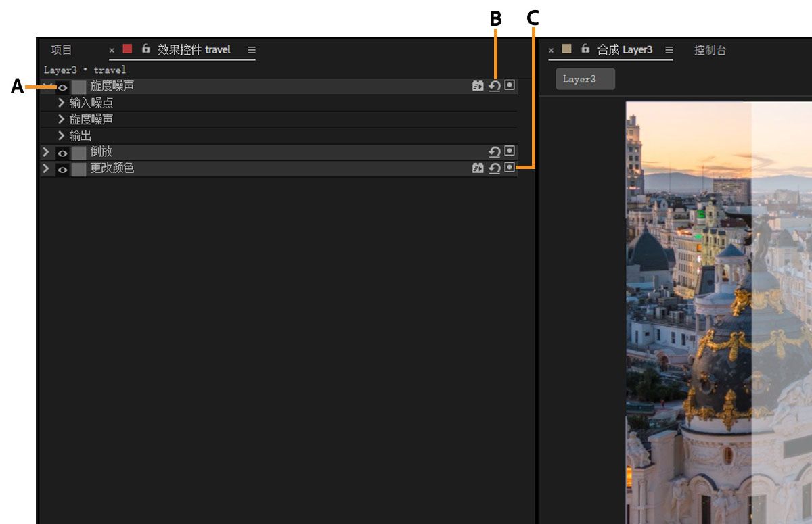Expand the 更改颜色 effect
The image size is (812, 524).
46,168
